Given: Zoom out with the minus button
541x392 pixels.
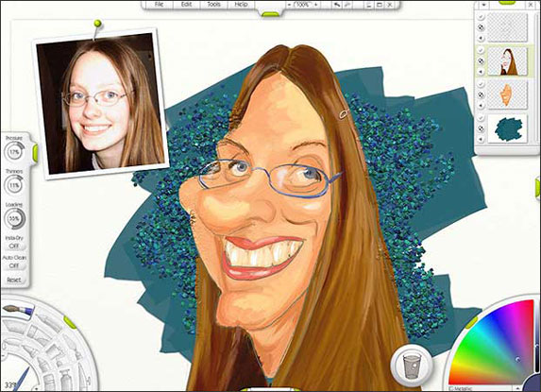Looking at the screenshot, I should [x=290, y=5].
